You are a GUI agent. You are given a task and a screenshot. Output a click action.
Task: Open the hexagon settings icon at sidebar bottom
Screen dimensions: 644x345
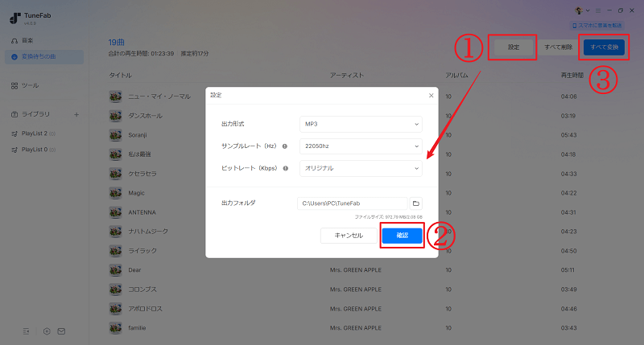47,331
